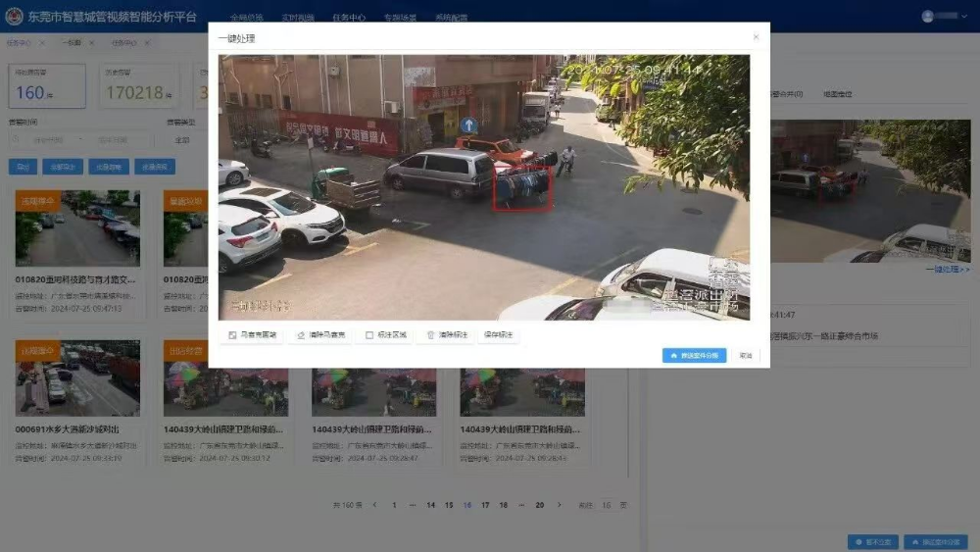Open 实时视频 in top navigation
980x552 pixels.
(x=298, y=18)
